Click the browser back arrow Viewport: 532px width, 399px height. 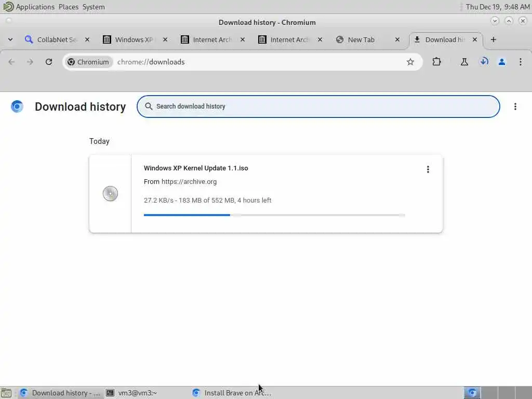pos(11,62)
